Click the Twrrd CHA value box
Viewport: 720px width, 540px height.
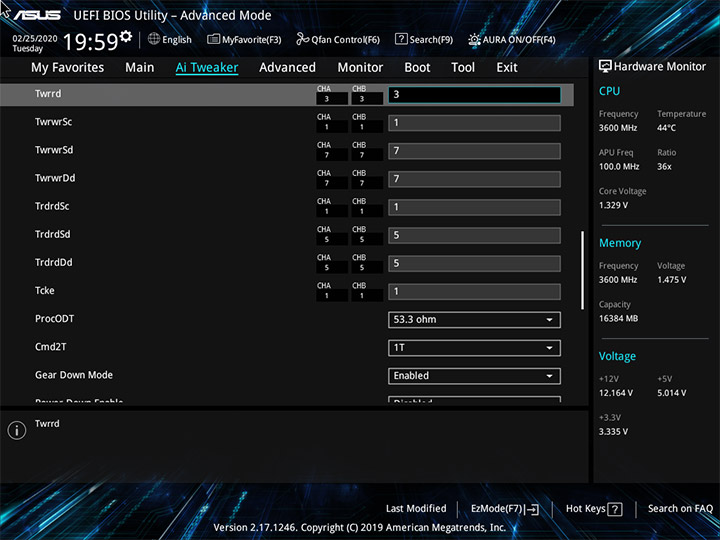coord(332,99)
